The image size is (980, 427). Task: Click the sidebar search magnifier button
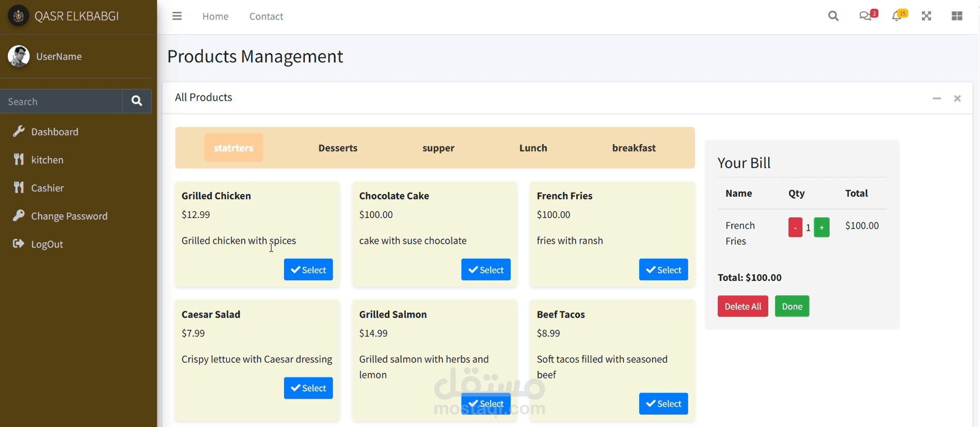[x=137, y=101]
